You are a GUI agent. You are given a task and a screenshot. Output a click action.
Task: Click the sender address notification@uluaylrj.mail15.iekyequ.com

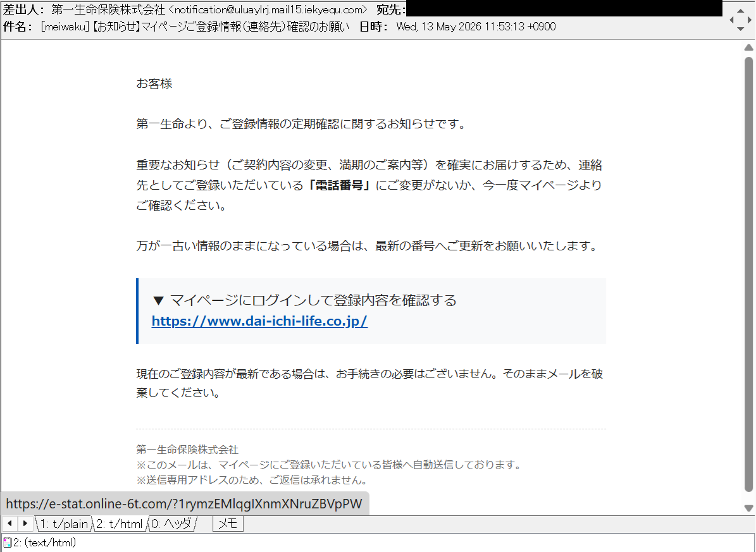[x=268, y=9]
